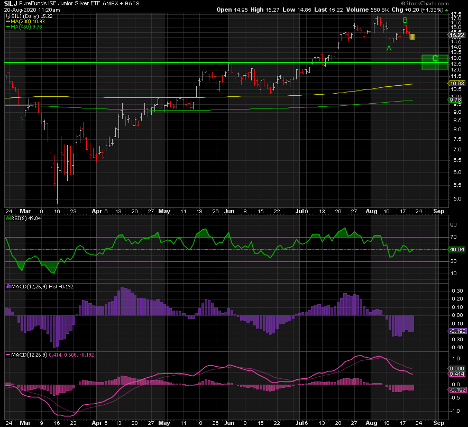Click the SILJ ticker symbol in chart title
The height and width of the screenshot is (427, 468).
(x=11, y=4)
